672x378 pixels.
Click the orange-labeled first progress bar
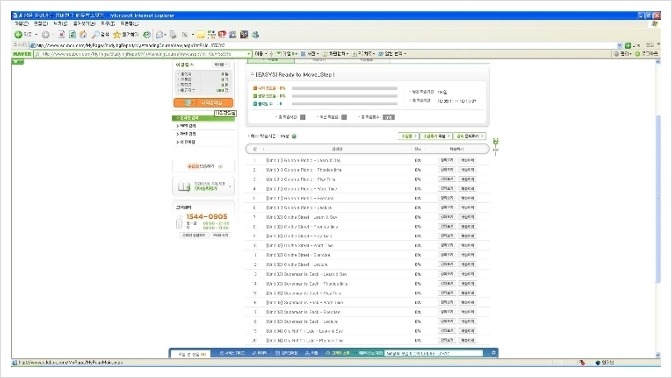coord(345,88)
